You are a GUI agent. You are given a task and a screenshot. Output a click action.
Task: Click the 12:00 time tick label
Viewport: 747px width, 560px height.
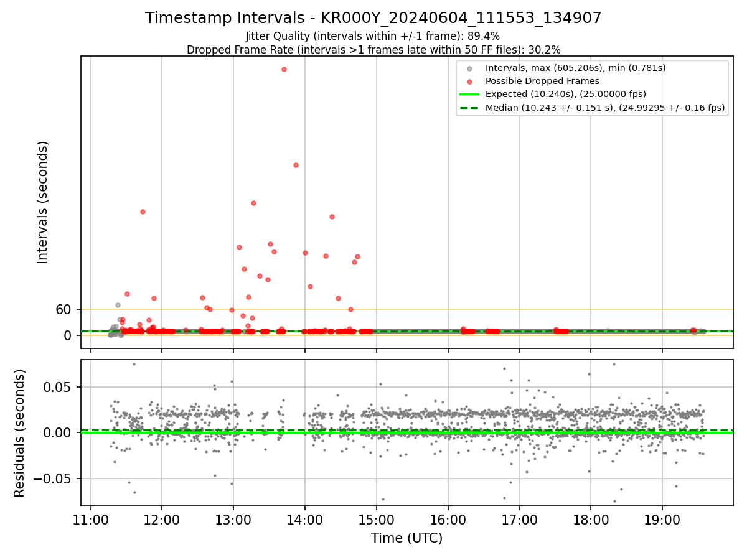[x=162, y=519]
